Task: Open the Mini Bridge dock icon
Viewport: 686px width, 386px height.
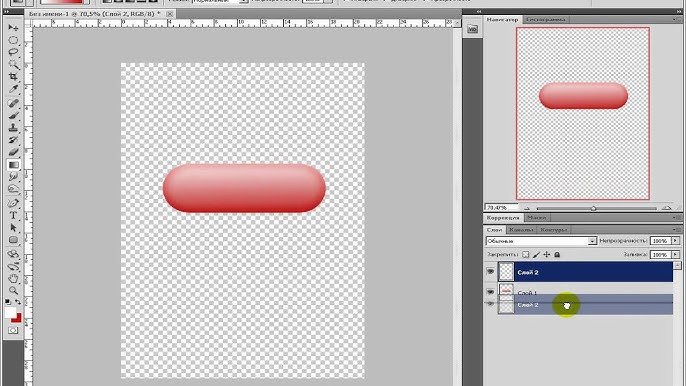Action: coord(472,29)
